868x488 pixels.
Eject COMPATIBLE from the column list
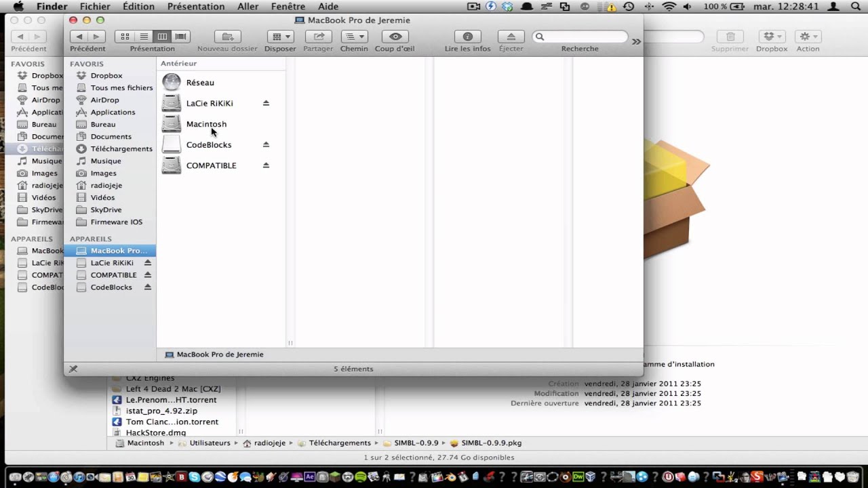[266, 165]
